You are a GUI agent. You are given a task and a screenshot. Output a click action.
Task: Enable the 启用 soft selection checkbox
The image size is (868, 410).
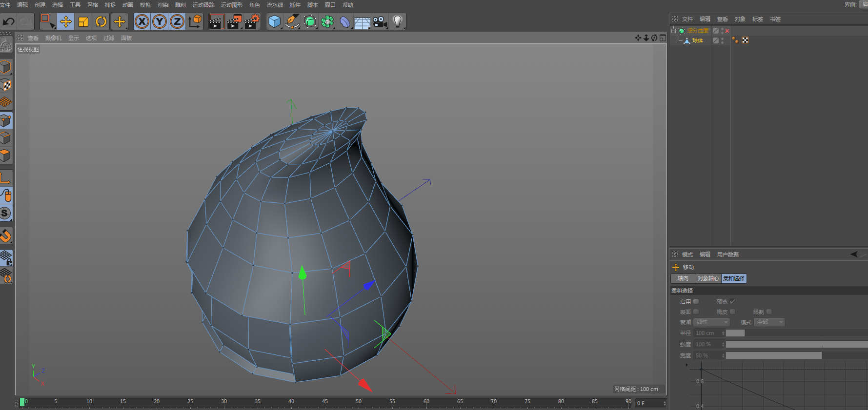pos(696,302)
